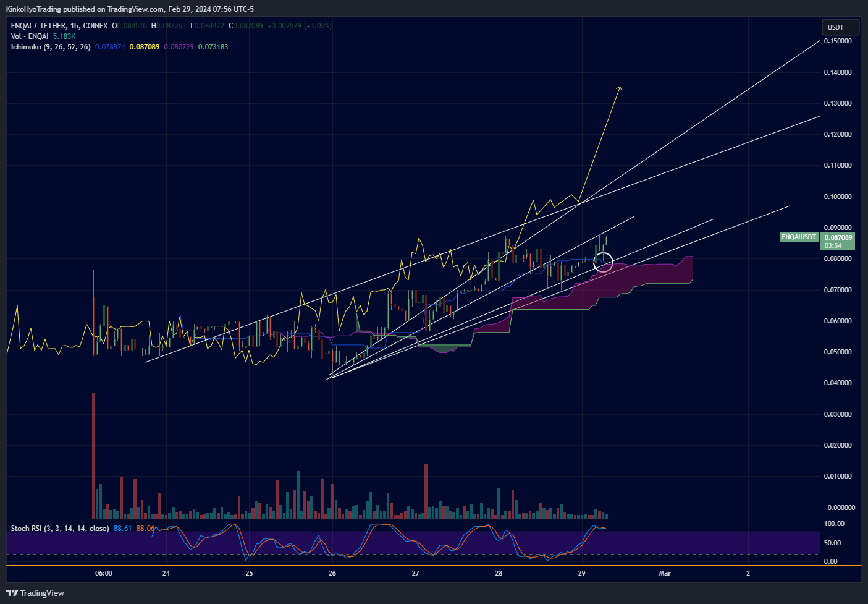Select the Vol · ENQAI indicator legend
Image resolution: width=868 pixels, height=604 pixels.
click(x=30, y=36)
